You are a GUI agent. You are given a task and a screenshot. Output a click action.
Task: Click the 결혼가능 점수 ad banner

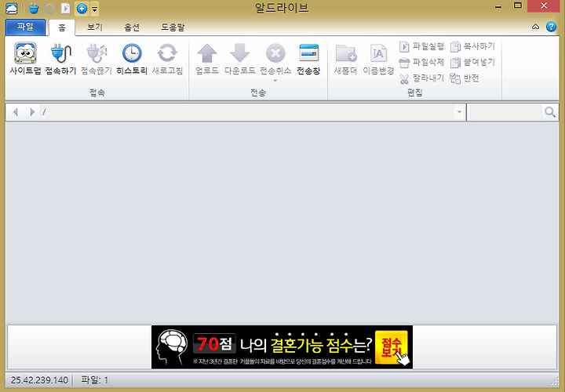282,347
